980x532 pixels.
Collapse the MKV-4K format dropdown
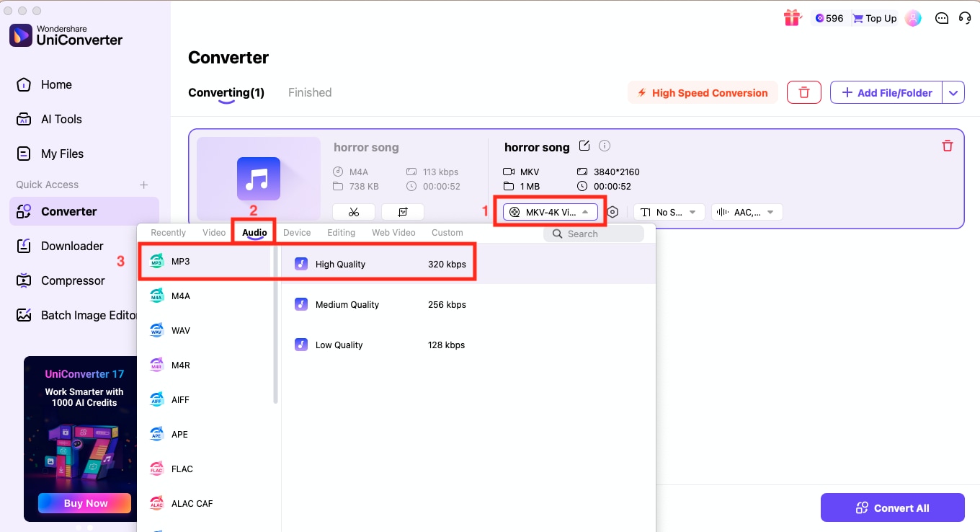tap(550, 211)
